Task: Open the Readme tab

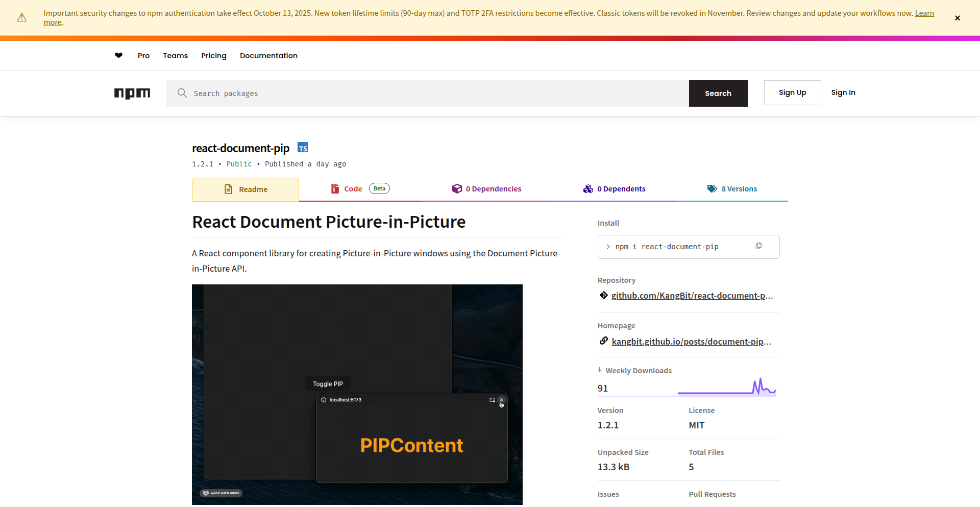Action: pyautogui.click(x=246, y=189)
